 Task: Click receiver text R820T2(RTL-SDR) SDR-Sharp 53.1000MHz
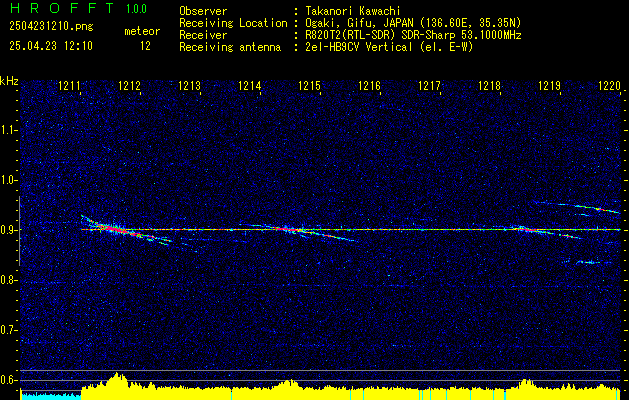point(413,35)
